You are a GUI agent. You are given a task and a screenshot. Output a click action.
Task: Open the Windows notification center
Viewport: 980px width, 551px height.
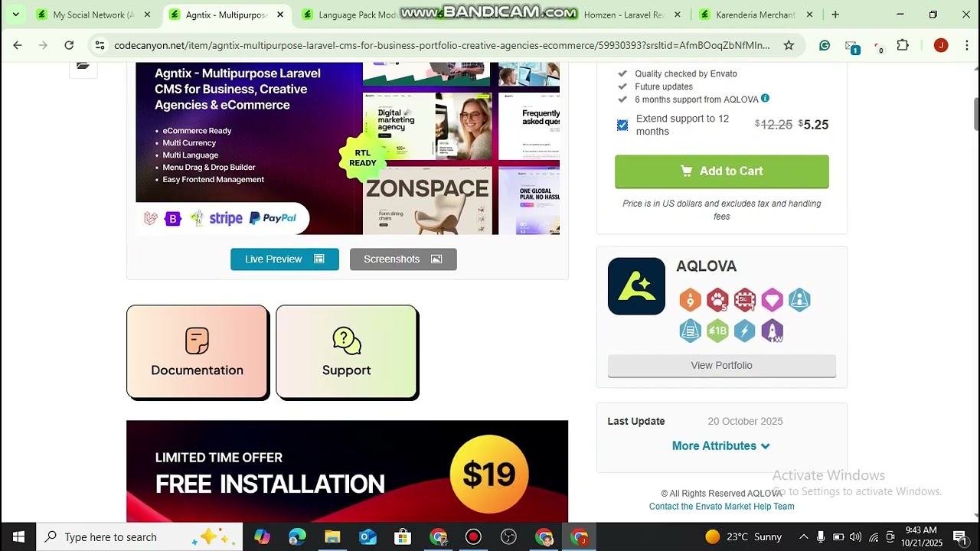coord(959,537)
